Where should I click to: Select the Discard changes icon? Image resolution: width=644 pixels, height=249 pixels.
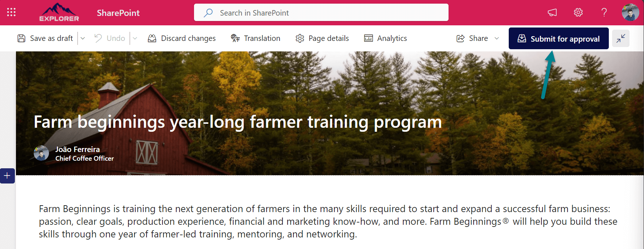(x=152, y=38)
